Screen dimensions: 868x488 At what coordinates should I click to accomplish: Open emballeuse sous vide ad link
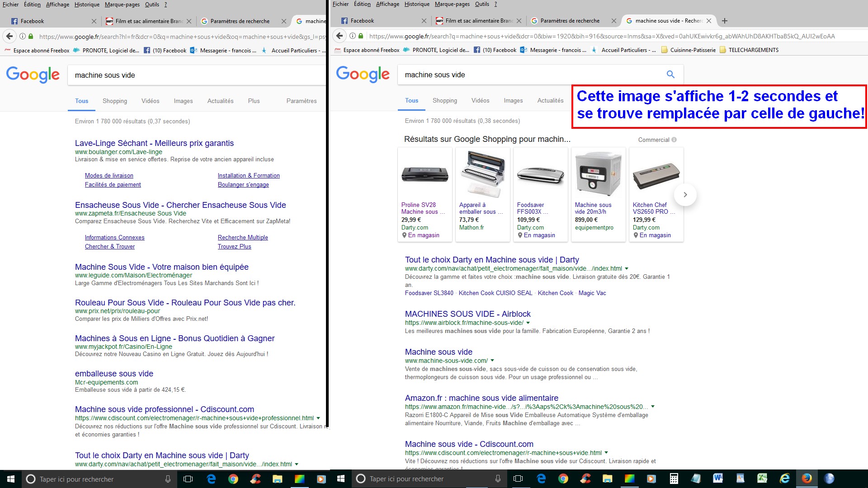click(x=114, y=374)
